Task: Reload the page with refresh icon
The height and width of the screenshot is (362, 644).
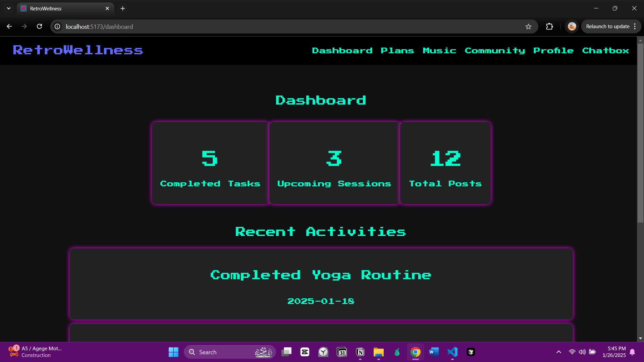Action: point(39,26)
